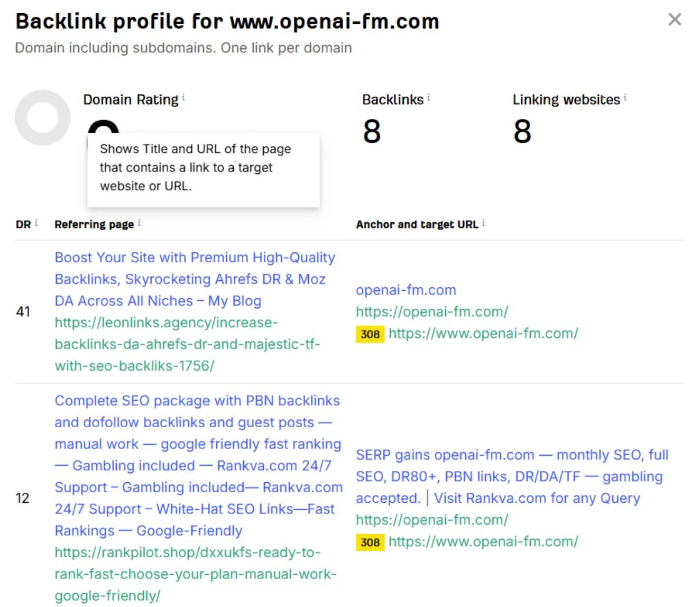Image resolution: width=700 pixels, height=607 pixels.
Task: Click the first 308 redirect badge
Action: [x=370, y=334]
